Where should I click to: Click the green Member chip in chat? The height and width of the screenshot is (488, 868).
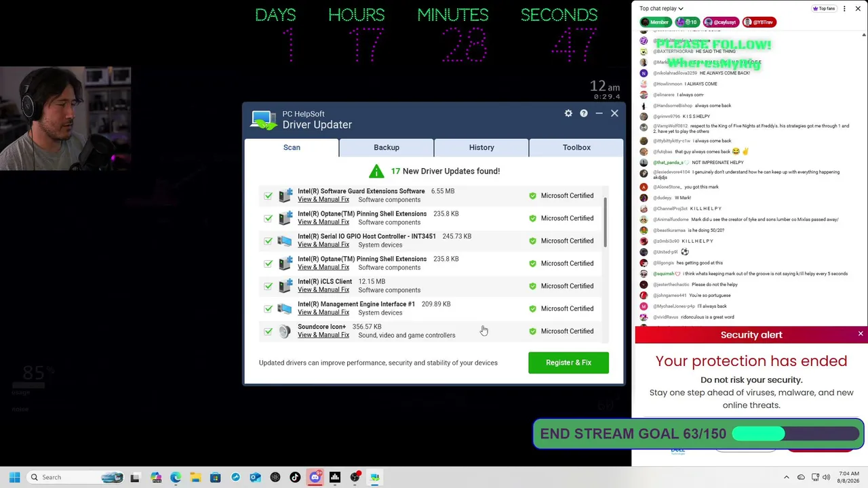[655, 22]
